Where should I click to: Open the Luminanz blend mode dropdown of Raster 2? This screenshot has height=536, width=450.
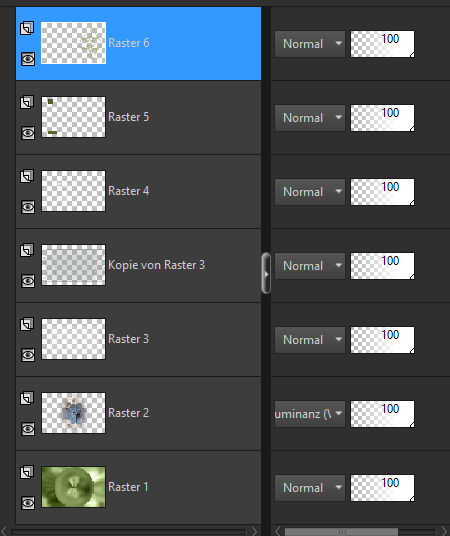[310, 414]
